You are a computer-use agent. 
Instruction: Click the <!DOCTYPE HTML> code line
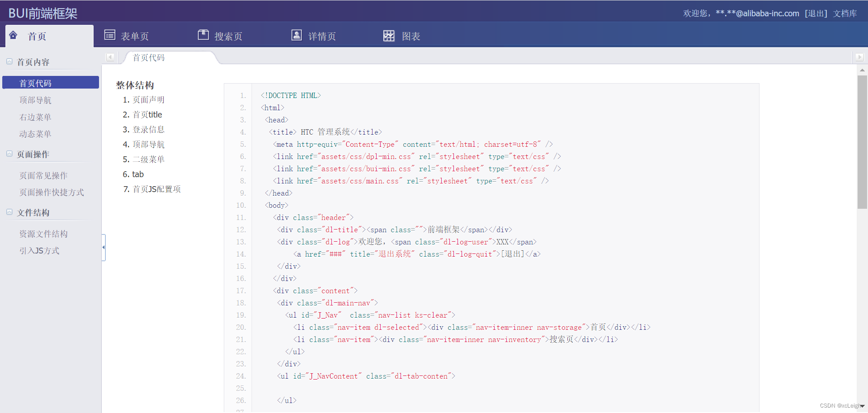click(x=291, y=95)
